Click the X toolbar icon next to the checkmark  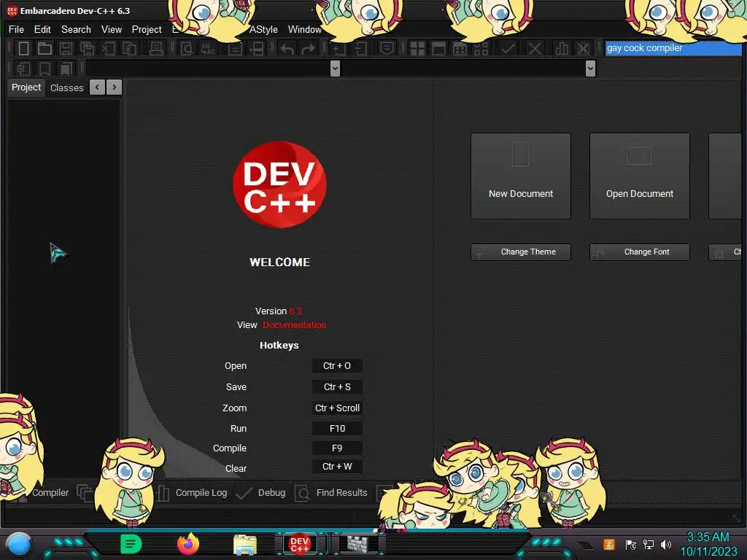pyautogui.click(x=535, y=49)
